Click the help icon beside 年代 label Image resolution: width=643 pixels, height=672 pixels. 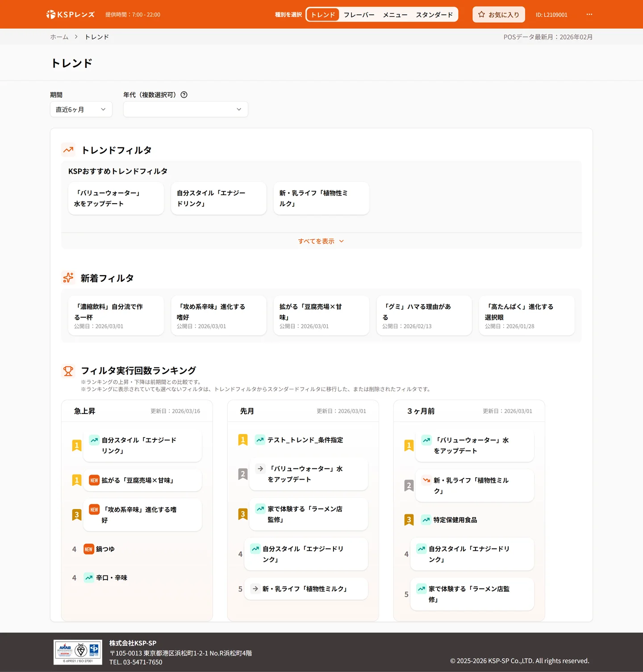click(x=184, y=95)
